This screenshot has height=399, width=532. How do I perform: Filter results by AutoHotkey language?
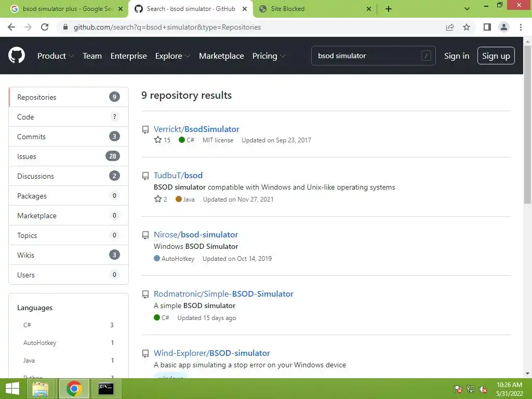tap(69, 343)
